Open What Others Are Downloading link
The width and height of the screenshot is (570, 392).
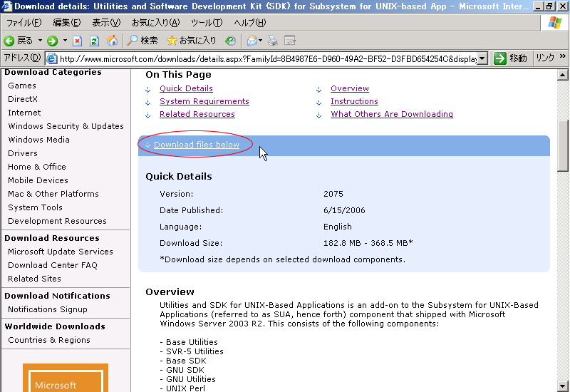(x=391, y=114)
